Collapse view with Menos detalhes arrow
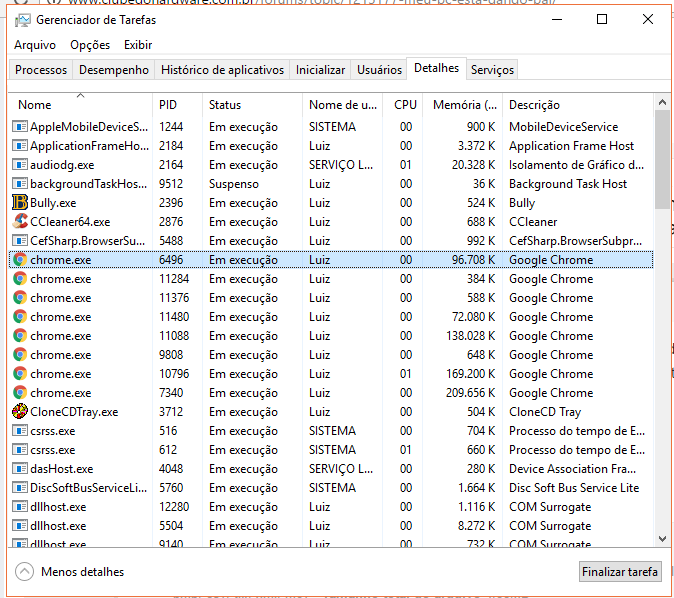The width and height of the screenshot is (674, 598). click(x=24, y=572)
